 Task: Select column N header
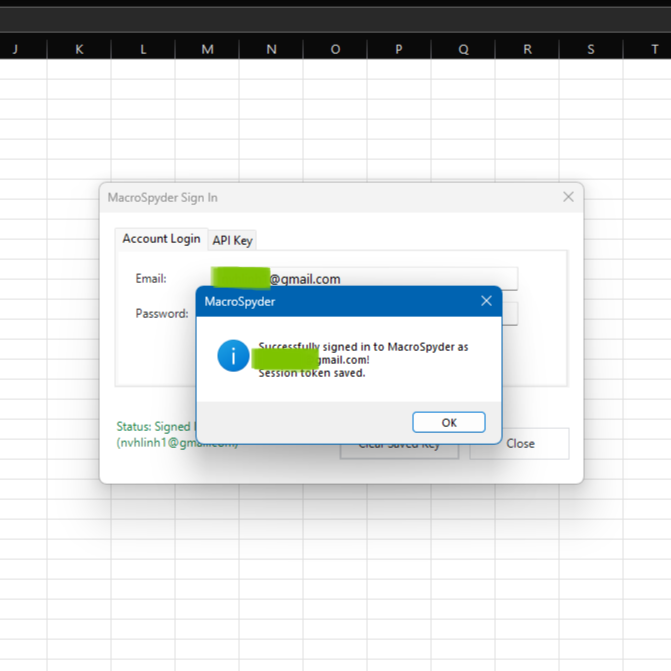tap(271, 49)
